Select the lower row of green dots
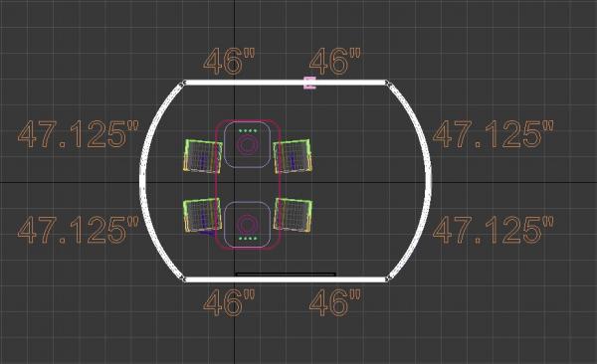597x364 pixels. [x=248, y=239]
